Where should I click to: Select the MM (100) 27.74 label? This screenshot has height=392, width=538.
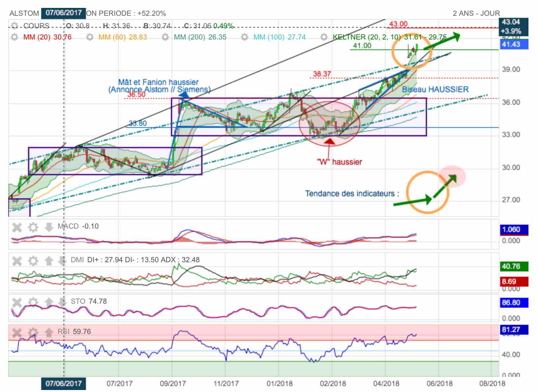pyautogui.click(x=280, y=37)
